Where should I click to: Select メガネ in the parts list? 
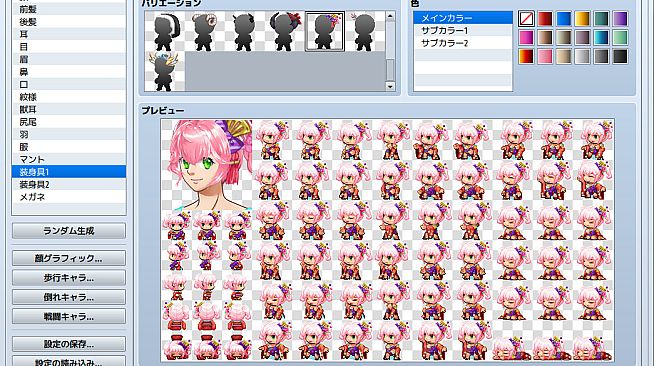coord(69,197)
